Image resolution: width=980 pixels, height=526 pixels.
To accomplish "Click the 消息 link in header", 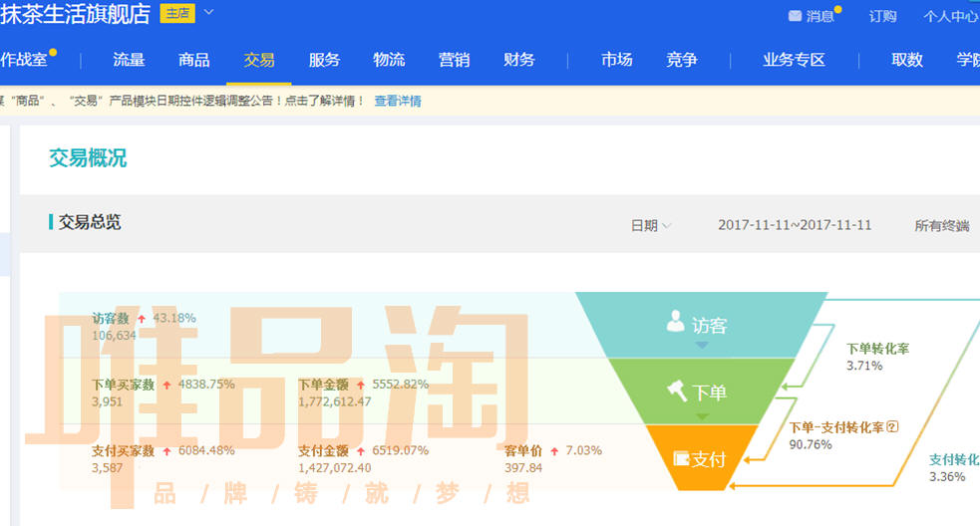I will pyautogui.click(x=819, y=16).
